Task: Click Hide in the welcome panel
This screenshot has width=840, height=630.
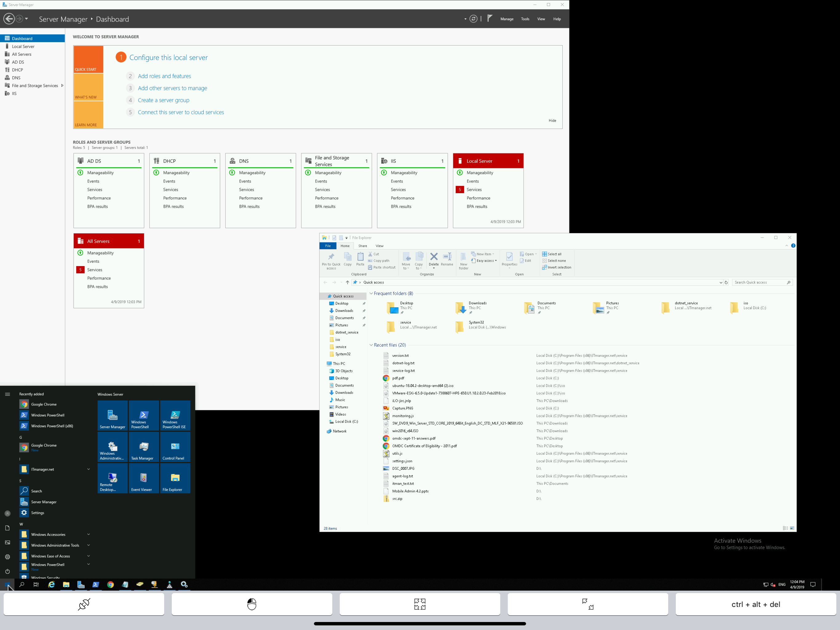Action: (x=552, y=121)
